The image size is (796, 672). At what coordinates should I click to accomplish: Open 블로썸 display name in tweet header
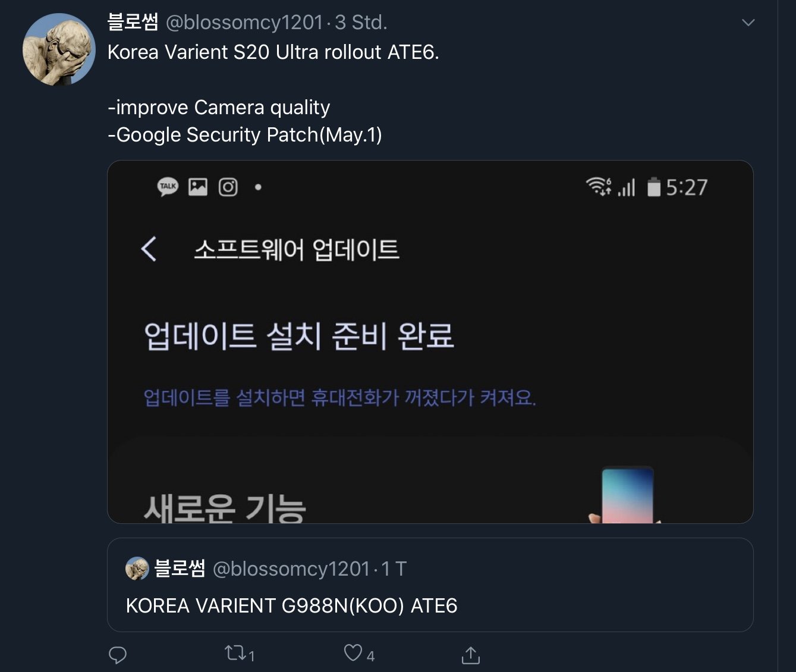[x=133, y=22]
